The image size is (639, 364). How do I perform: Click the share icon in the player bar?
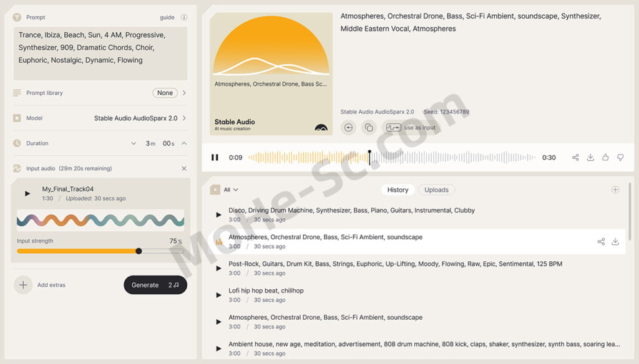[x=575, y=158]
